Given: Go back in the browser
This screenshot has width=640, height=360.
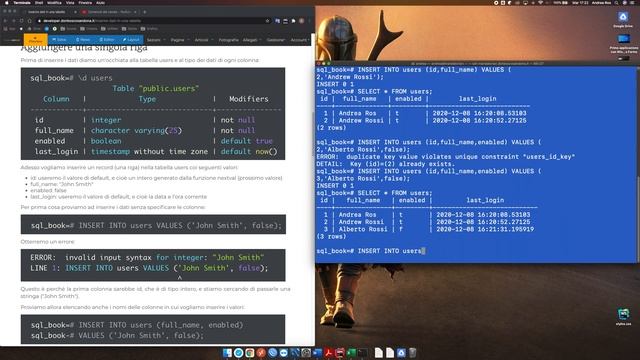Looking at the screenshot, I should (5, 21).
